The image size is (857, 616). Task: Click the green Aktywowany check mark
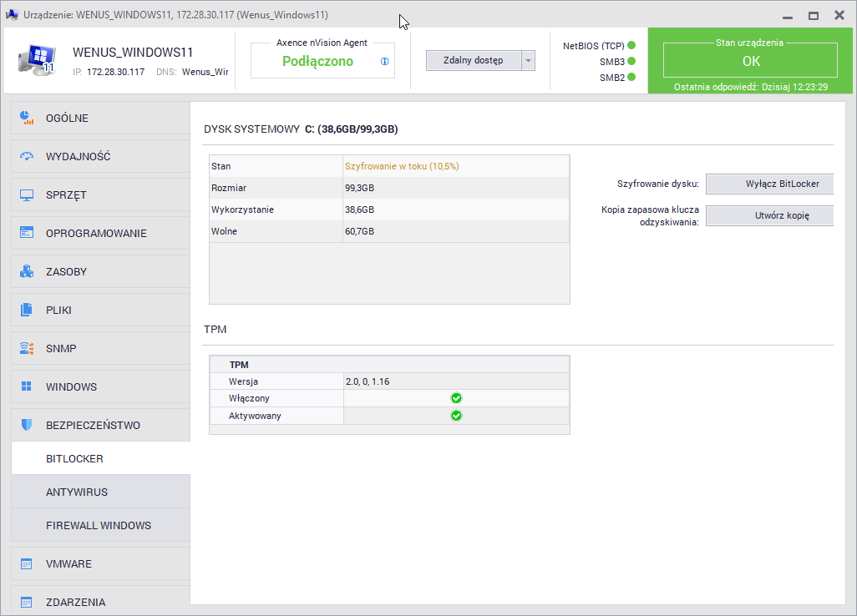[456, 416]
